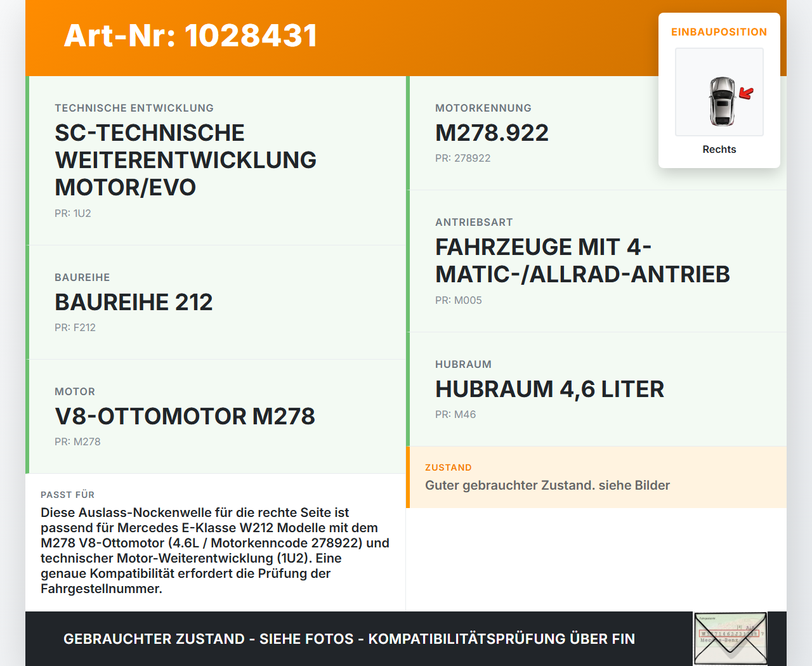This screenshot has height=666, width=812.
Task: Click FAHRZEUGE MIT 4-MATIC-/ALLRAD-ANTRIEB text
Action: [x=583, y=260]
